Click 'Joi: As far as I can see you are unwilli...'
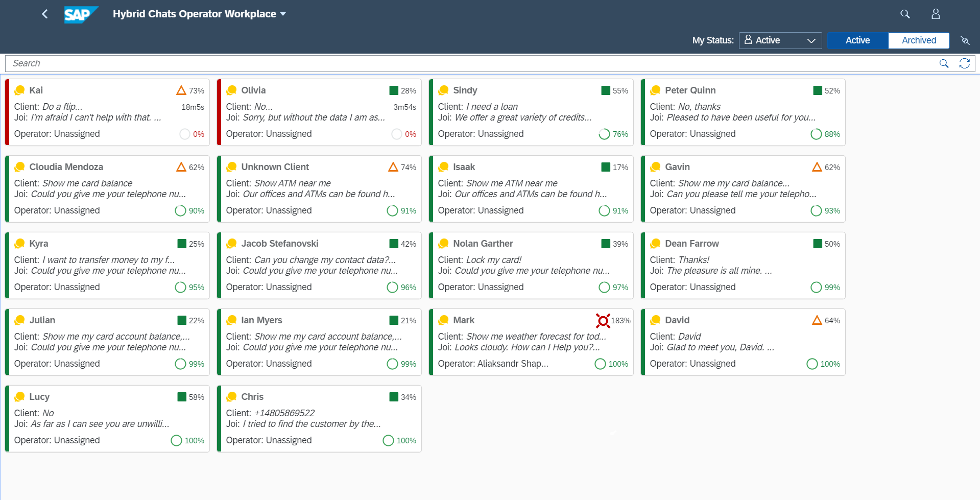The image size is (980, 500). coord(91,424)
